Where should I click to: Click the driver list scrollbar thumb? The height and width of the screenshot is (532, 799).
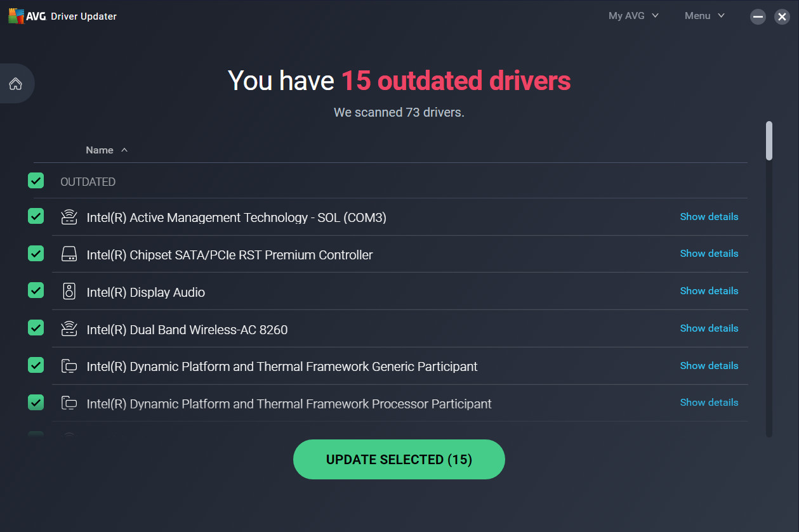tap(769, 141)
